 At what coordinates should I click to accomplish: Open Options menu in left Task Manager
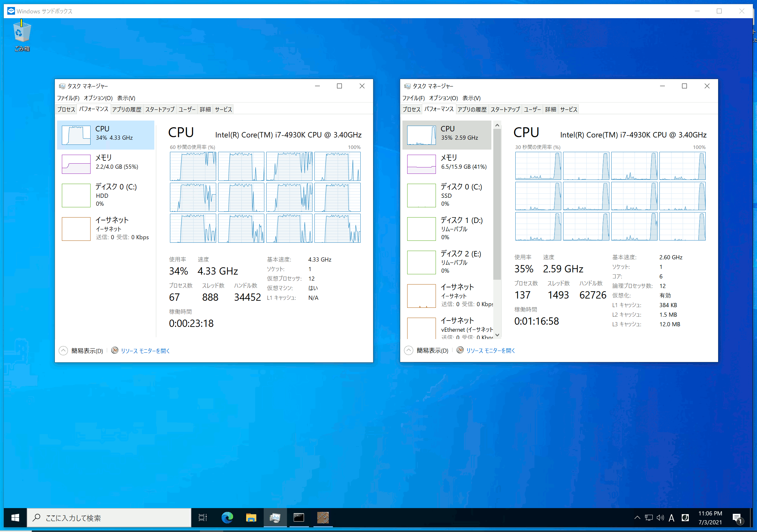click(98, 98)
